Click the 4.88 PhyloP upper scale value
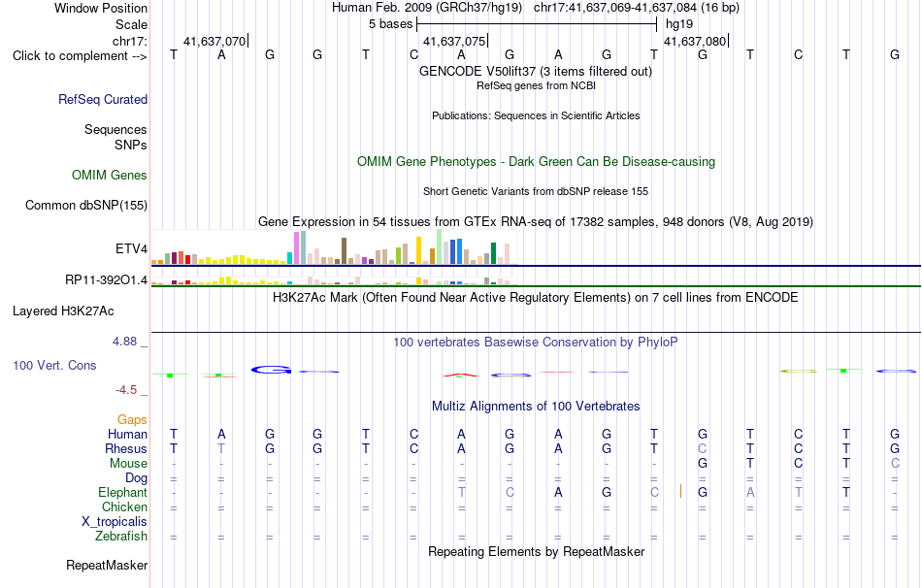The width and height of the screenshot is (922, 588). [x=124, y=342]
